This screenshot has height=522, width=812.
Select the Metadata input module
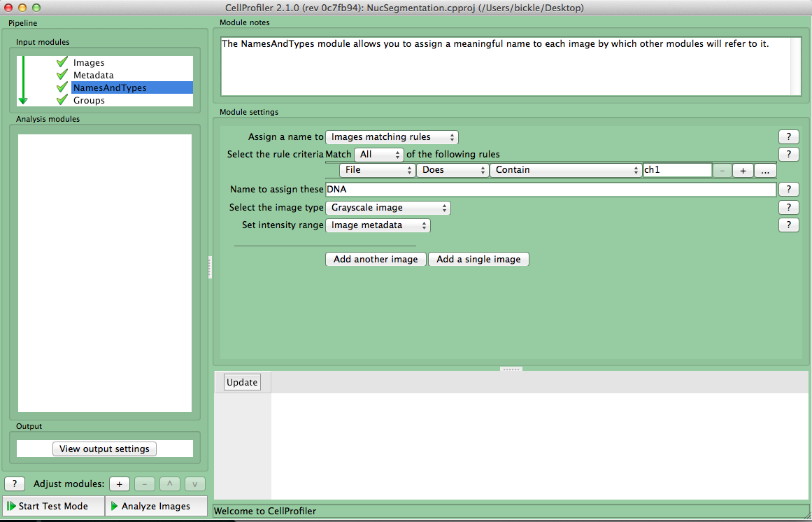click(93, 75)
